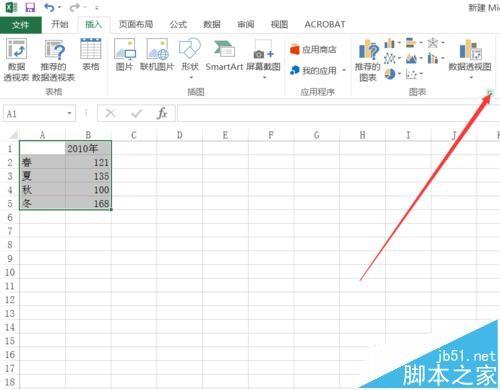Insert an area chart
This screenshot has width=500, height=390.
point(414,59)
